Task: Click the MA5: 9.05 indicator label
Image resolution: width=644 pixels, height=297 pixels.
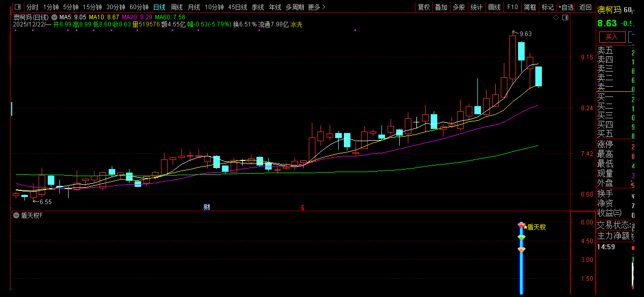Action: [x=73, y=17]
